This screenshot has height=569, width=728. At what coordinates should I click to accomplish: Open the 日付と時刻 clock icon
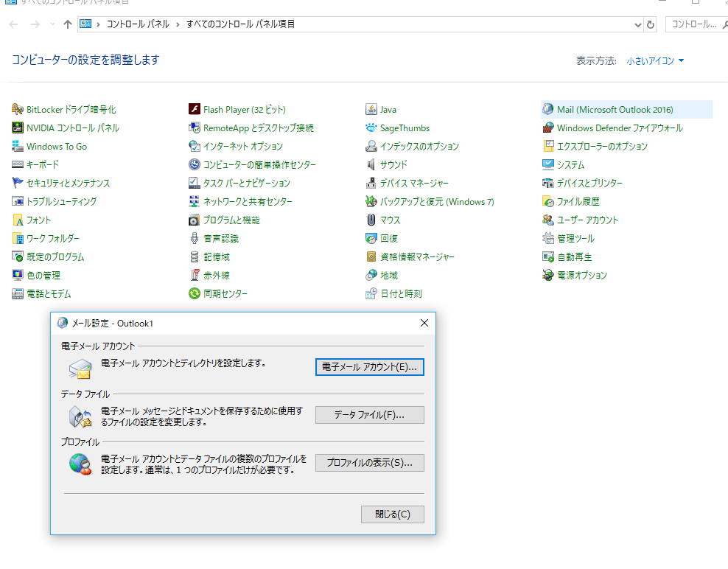click(x=371, y=293)
